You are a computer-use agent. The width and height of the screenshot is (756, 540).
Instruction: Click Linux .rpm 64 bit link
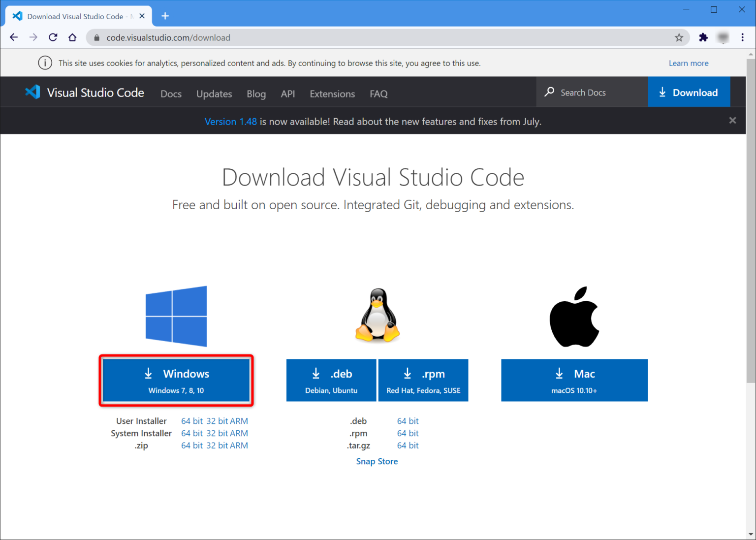point(408,433)
